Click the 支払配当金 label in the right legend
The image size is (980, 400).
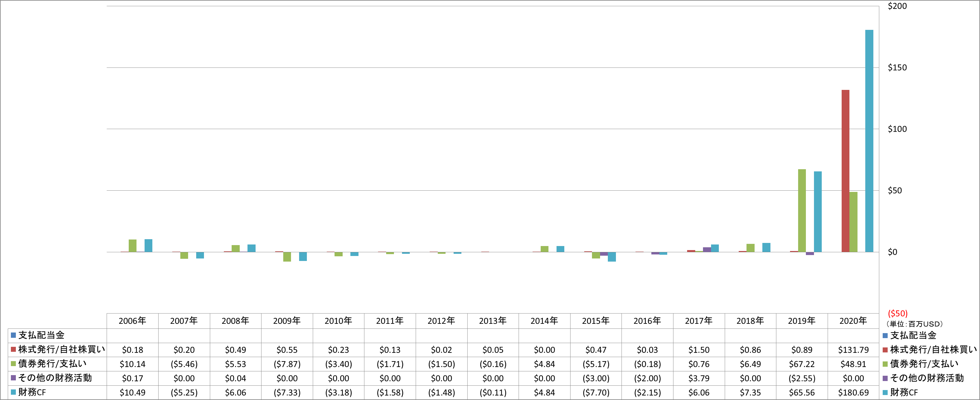click(x=913, y=335)
